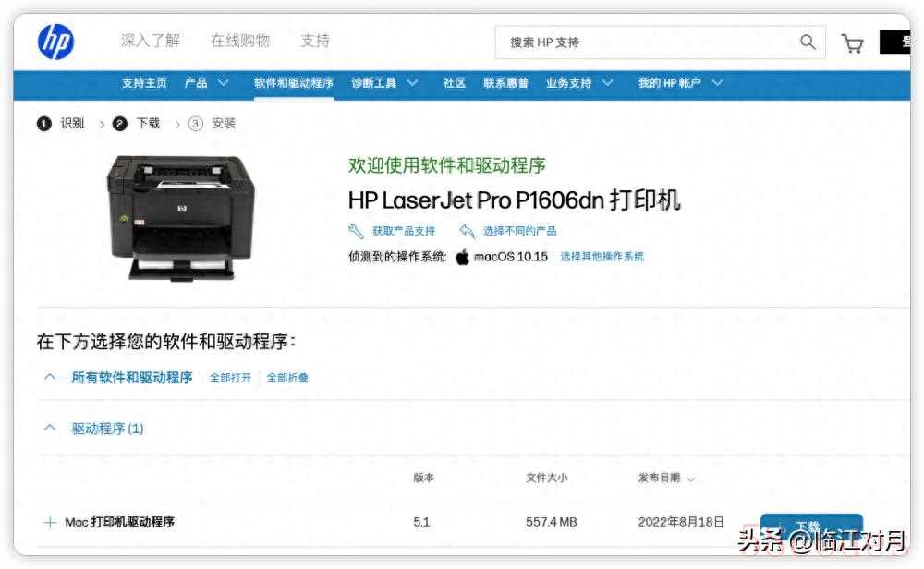Open the shopping cart icon

point(852,43)
